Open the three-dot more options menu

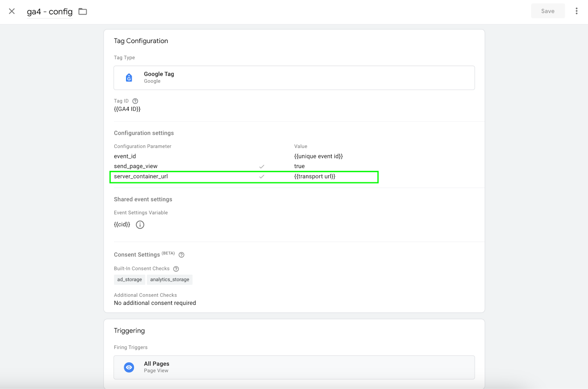point(576,11)
